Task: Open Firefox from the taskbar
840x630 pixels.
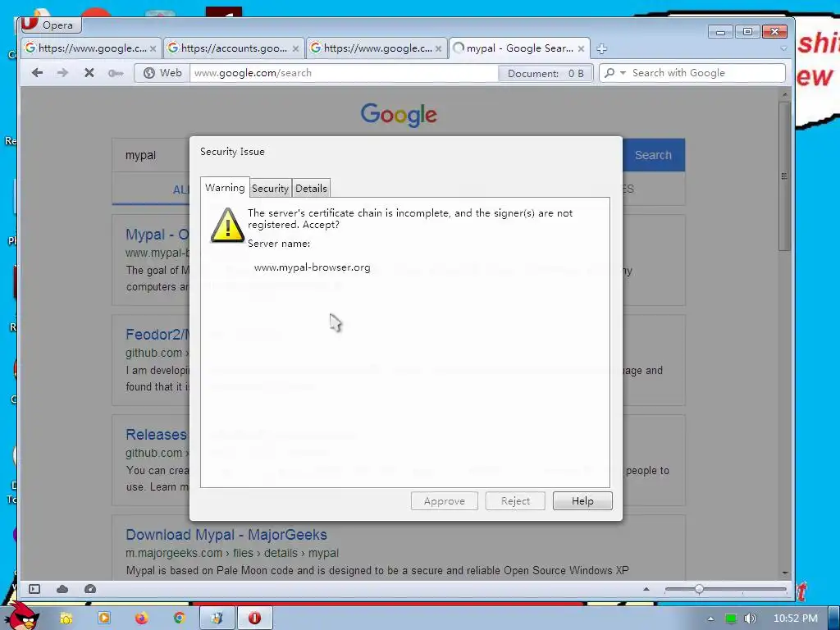Action: (141, 619)
